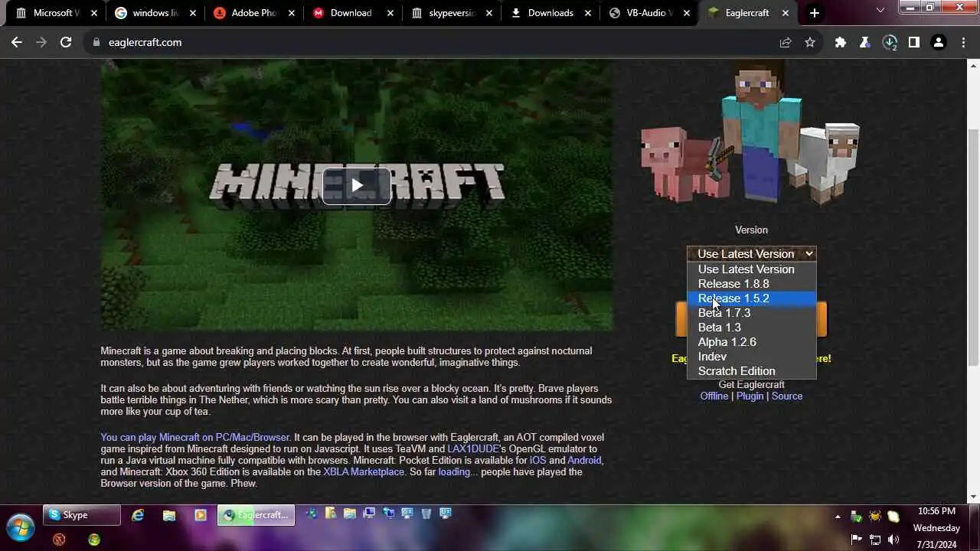Select Indev version option
Image resolution: width=980 pixels, height=551 pixels.
(x=752, y=357)
